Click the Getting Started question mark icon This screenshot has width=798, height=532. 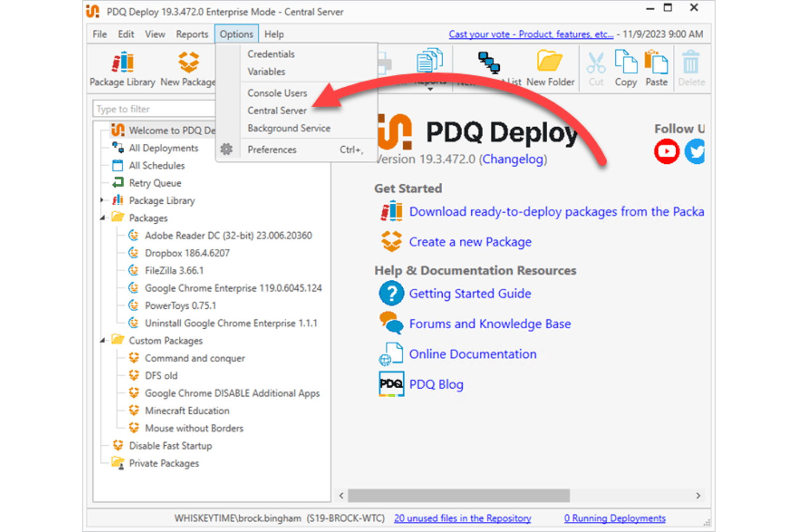pyautogui.click(x=391, y=294)
